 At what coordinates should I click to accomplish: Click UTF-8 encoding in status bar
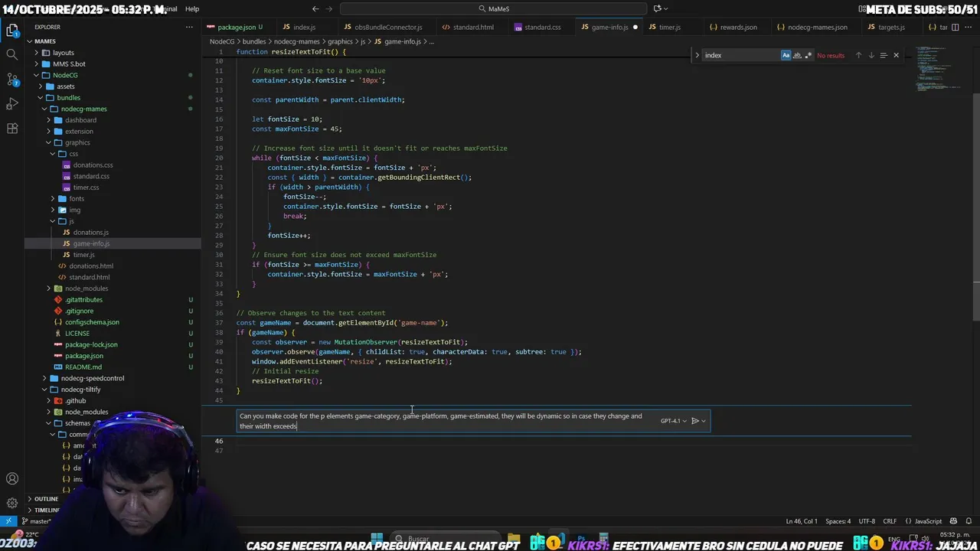pyautogui.click(x=867, y=521)
